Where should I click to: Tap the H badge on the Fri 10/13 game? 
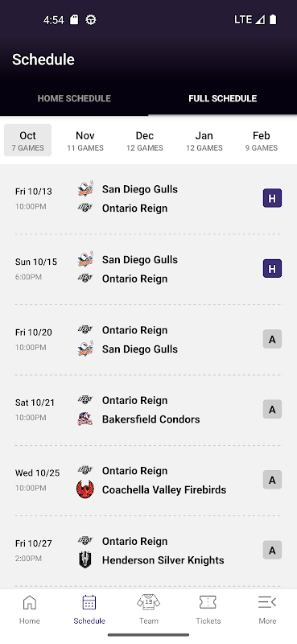pyautogui.click(x=272, y=198)
